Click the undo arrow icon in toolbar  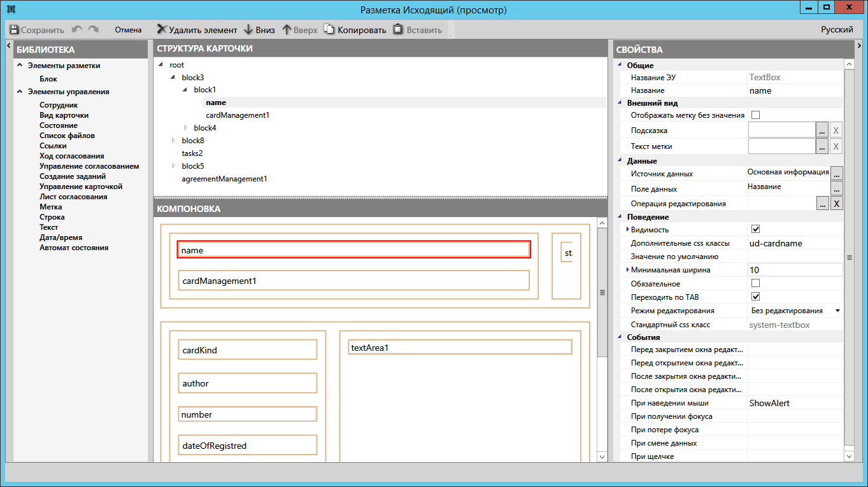click(77, 30)
